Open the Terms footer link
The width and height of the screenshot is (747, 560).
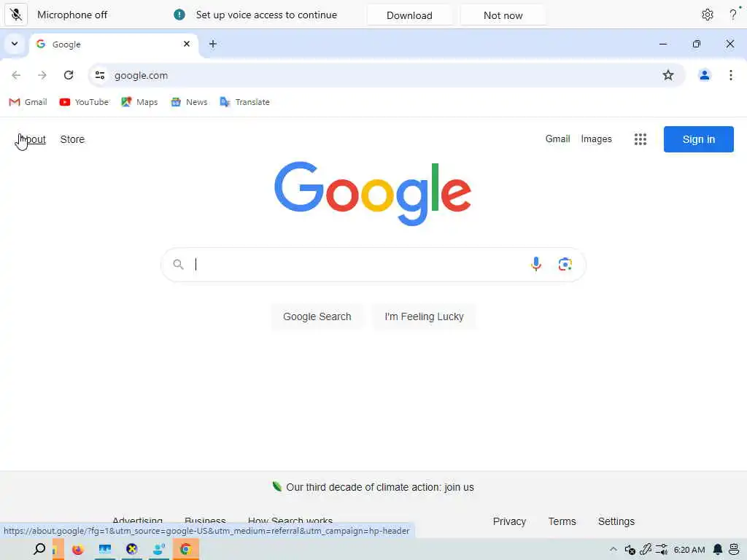tap(562, 521)
